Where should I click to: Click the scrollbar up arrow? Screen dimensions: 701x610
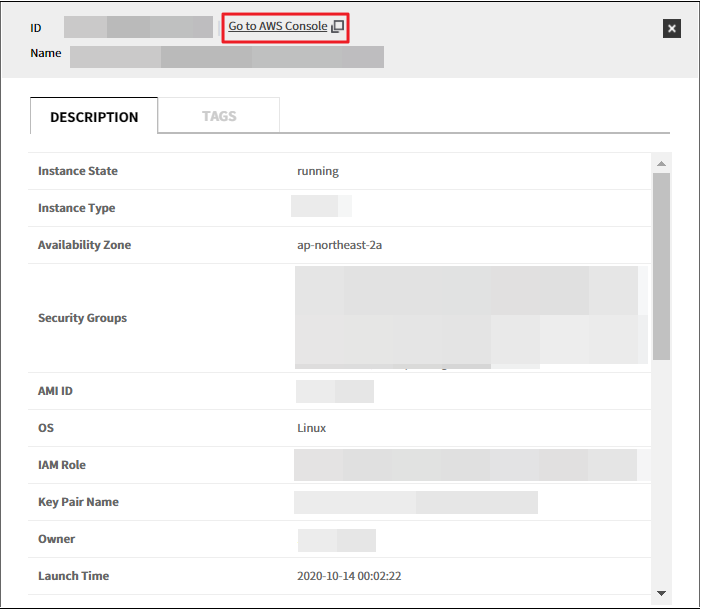click(661, 163)
